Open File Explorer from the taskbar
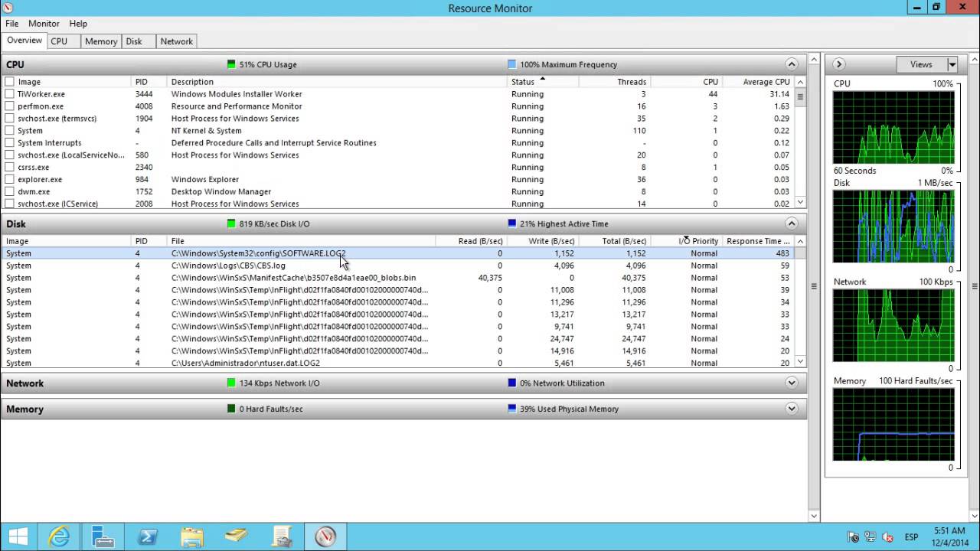The width and height of the screenshot is (980, 551). (191, 536)
